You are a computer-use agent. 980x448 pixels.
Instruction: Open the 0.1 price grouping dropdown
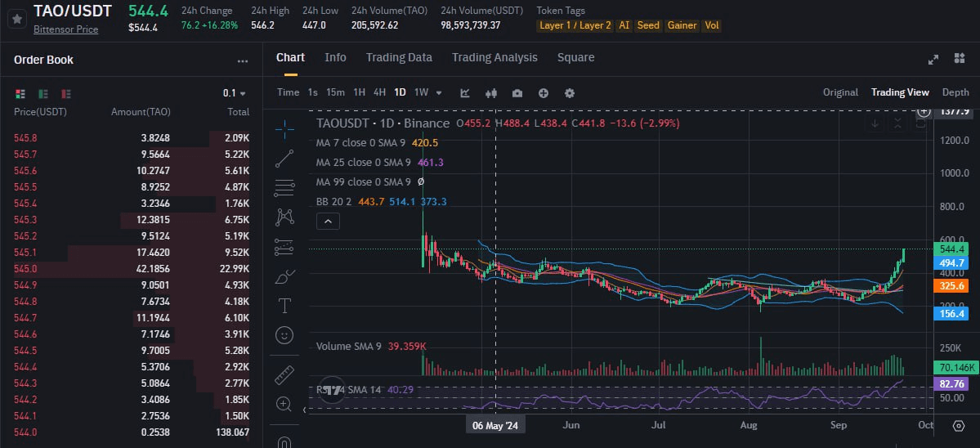click(235, 93)
